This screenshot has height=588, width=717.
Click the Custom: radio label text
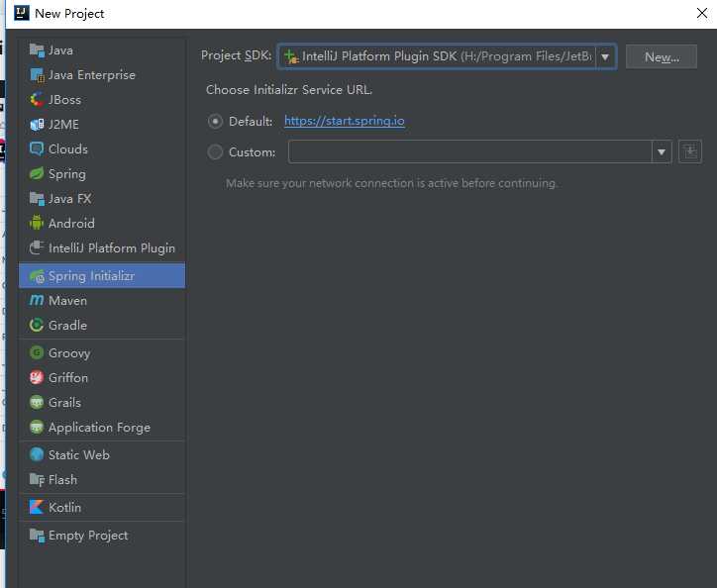pos(252,151)
